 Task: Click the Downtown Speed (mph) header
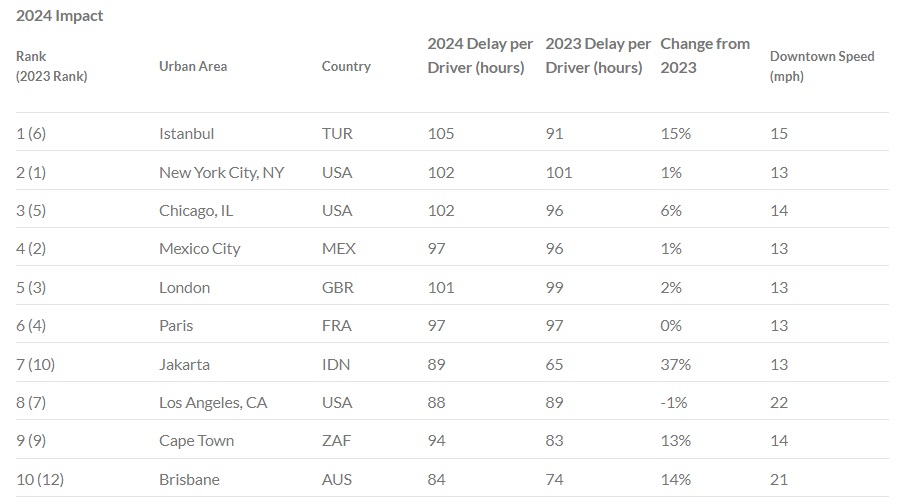822,66
